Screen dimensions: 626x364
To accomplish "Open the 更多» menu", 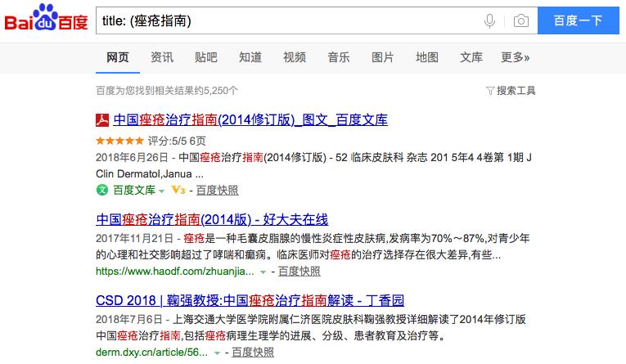I will [x=516, y=57].
